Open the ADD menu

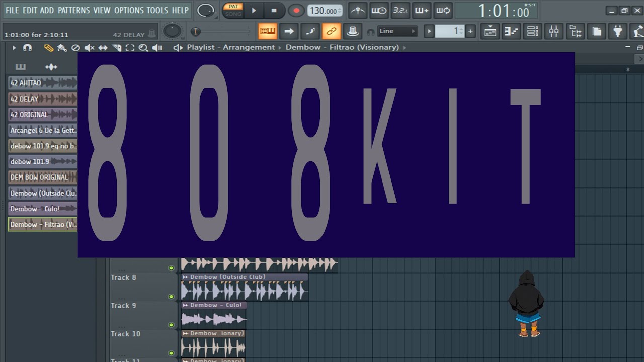(47, 10)
